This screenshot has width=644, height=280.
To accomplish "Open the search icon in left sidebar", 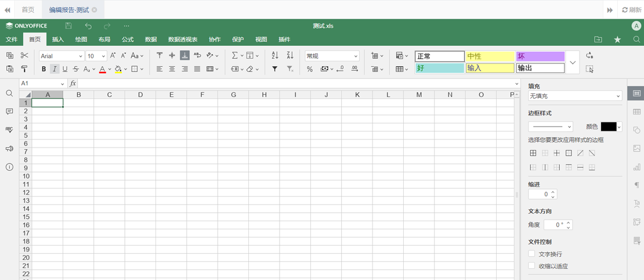I will click(9, 94).
